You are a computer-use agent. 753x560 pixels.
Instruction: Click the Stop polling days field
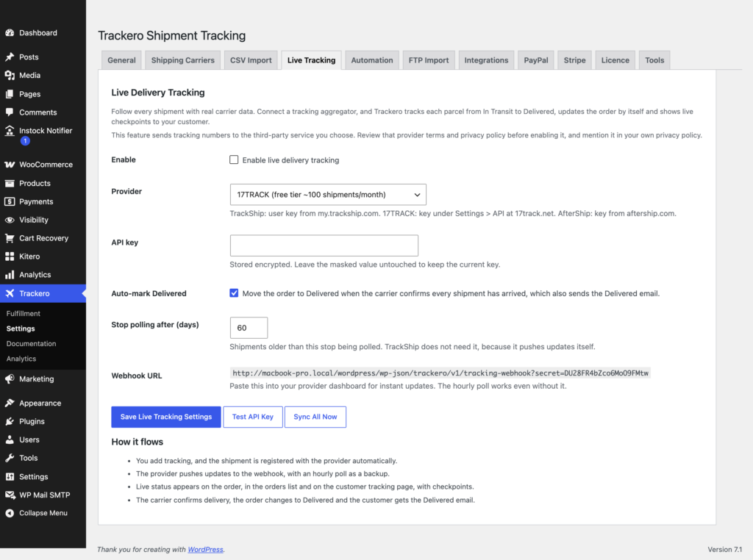(249, 328)
